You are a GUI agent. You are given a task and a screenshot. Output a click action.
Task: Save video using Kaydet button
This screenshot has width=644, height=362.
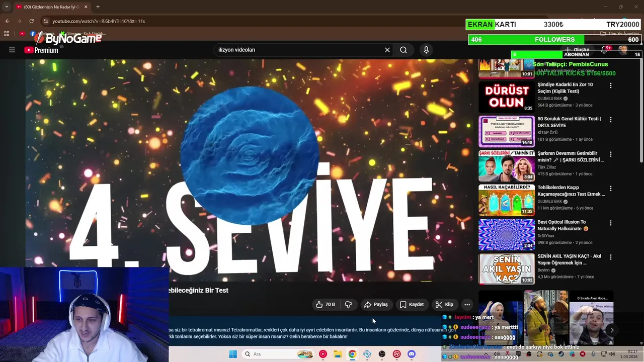pyautogui.click(x=412, y=304)
